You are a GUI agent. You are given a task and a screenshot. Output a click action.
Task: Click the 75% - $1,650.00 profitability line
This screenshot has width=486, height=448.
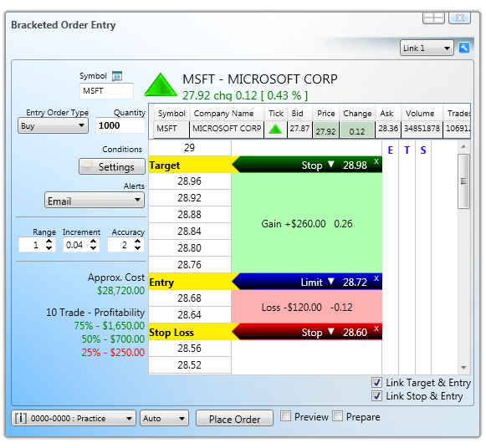[x=109, y=326]
